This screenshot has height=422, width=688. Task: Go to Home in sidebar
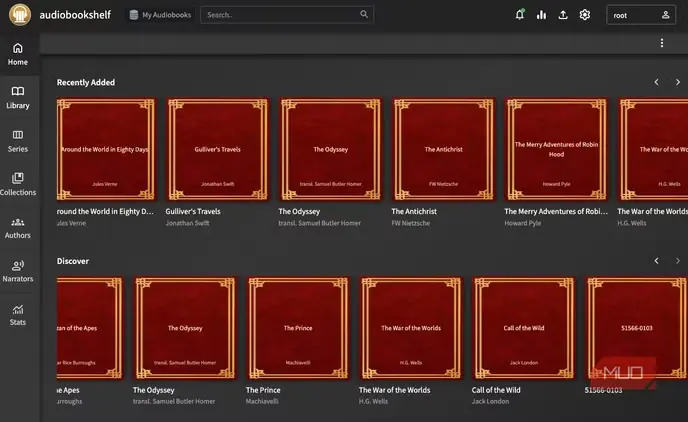pos(18,54)
